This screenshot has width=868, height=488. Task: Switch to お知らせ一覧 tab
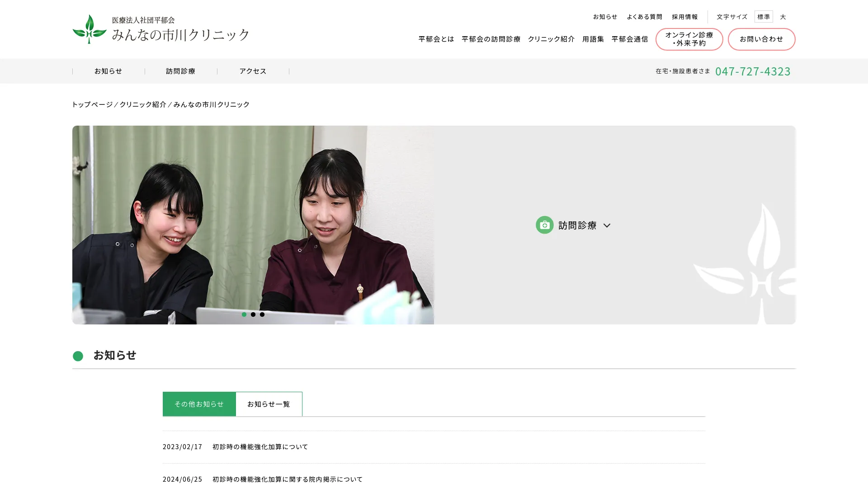coord(269,404)
